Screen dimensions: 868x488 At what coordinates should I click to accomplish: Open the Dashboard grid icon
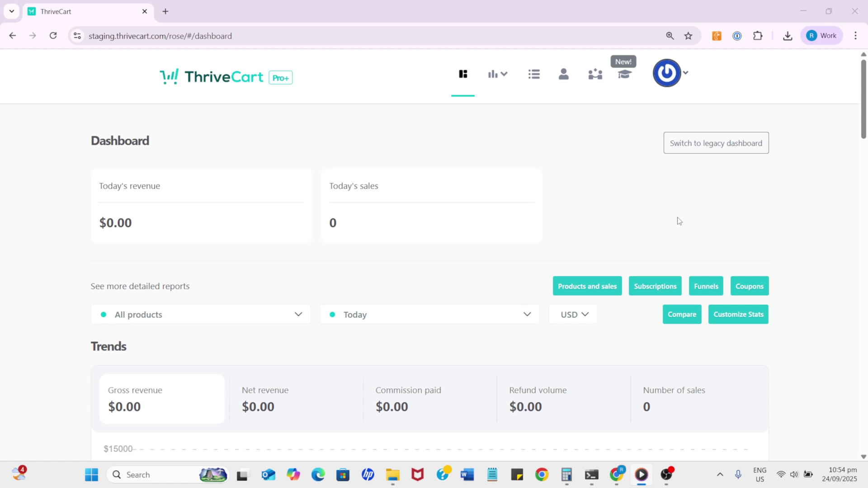click(x=462, y=74)
